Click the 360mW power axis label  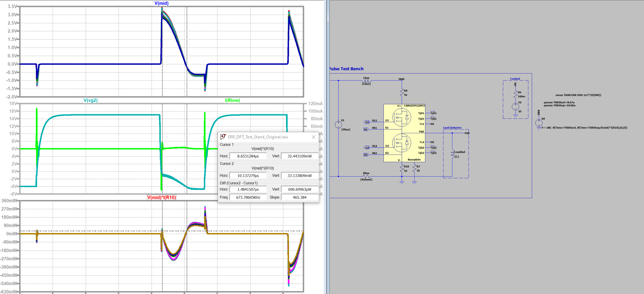(x=10, y=201)
